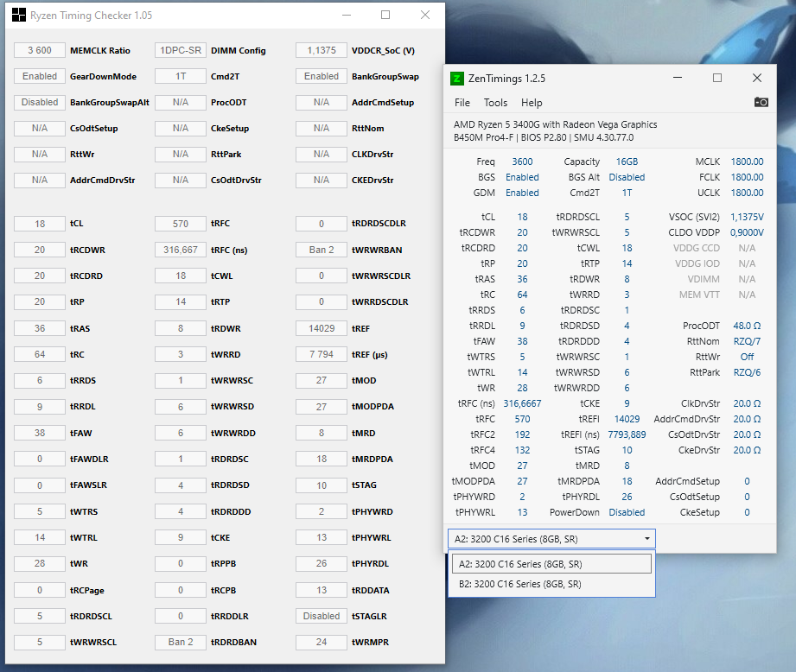
Task: Open the File menu in ZenTimings
Action: (462, 103)
